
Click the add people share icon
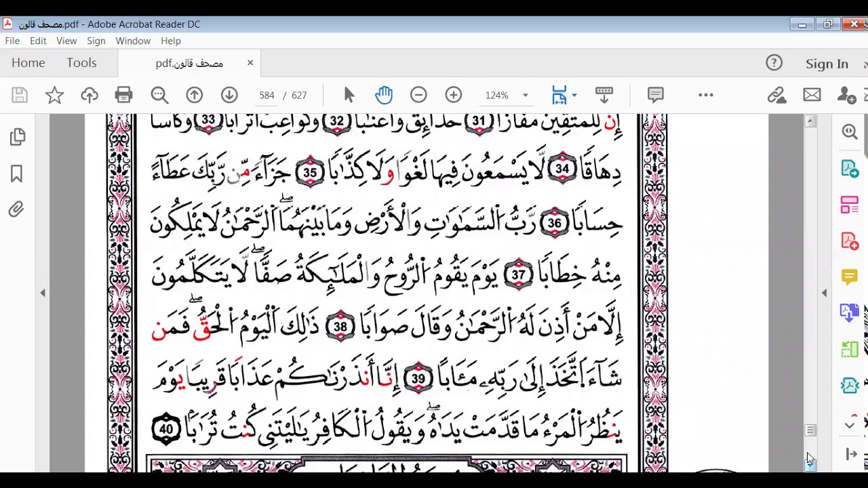click(x=846, y=96)
